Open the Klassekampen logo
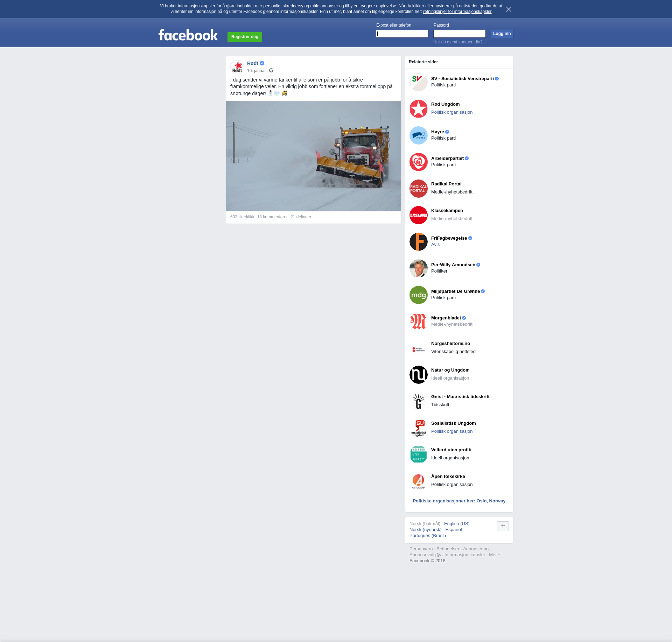This screenshot has height=642, width=672. point(419,215)
